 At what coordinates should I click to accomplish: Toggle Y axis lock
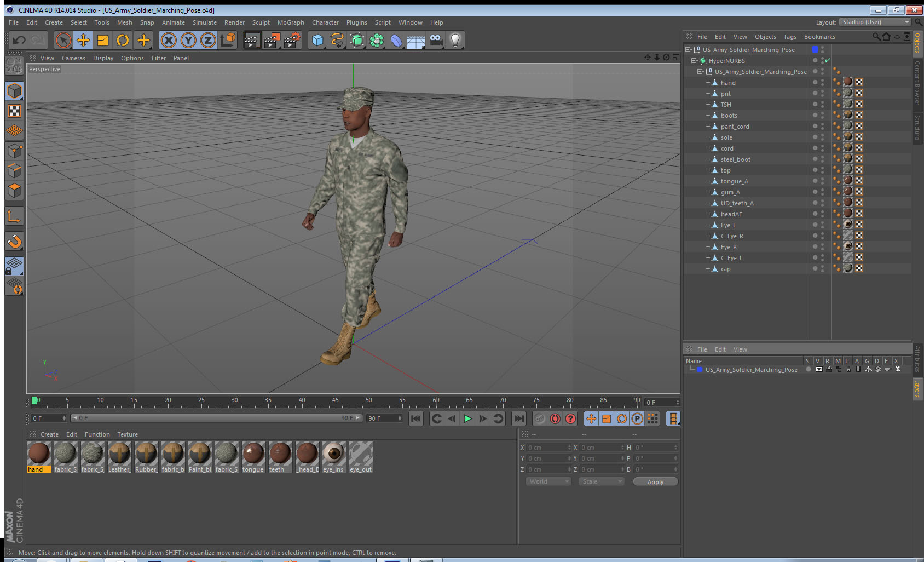188,40
